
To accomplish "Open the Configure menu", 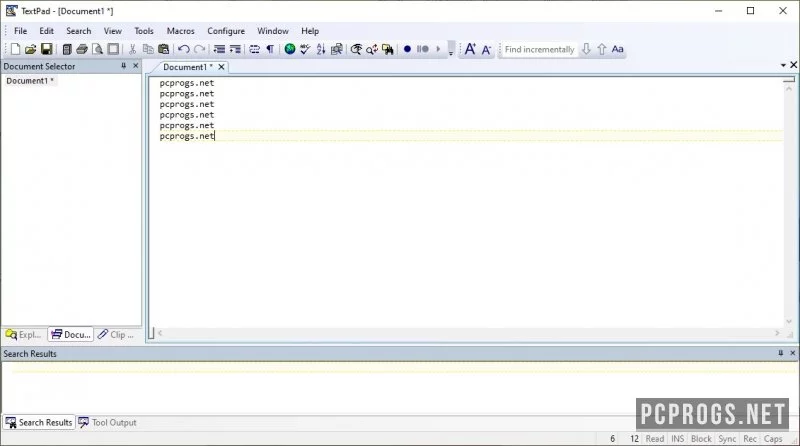I will point(226,31).
